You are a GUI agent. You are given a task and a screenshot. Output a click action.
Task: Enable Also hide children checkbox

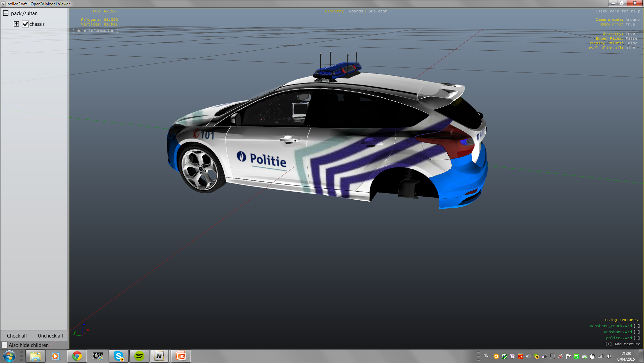4,345
